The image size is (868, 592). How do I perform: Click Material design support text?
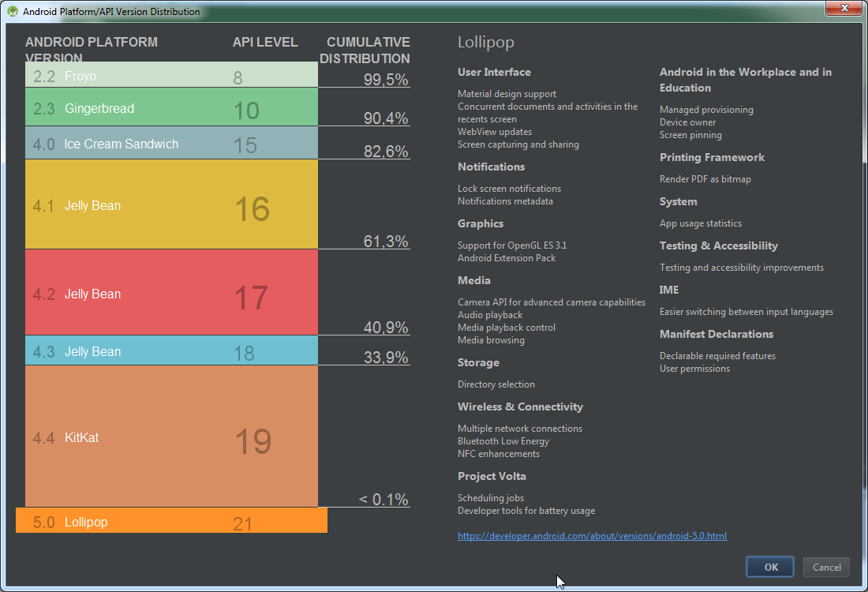pos(507,94)
